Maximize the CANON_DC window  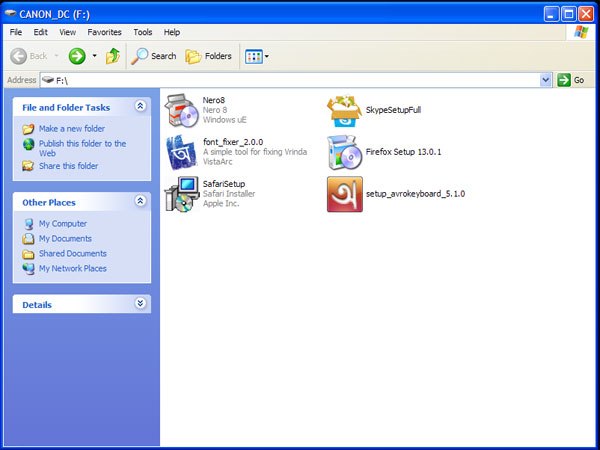pyautogui.click(x=569, y=14)
